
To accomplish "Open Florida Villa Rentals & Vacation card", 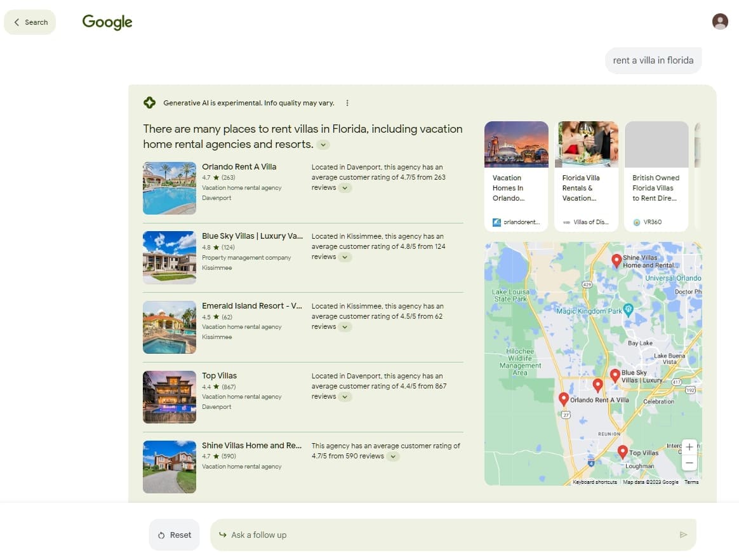I will click(x=586, y=177).
